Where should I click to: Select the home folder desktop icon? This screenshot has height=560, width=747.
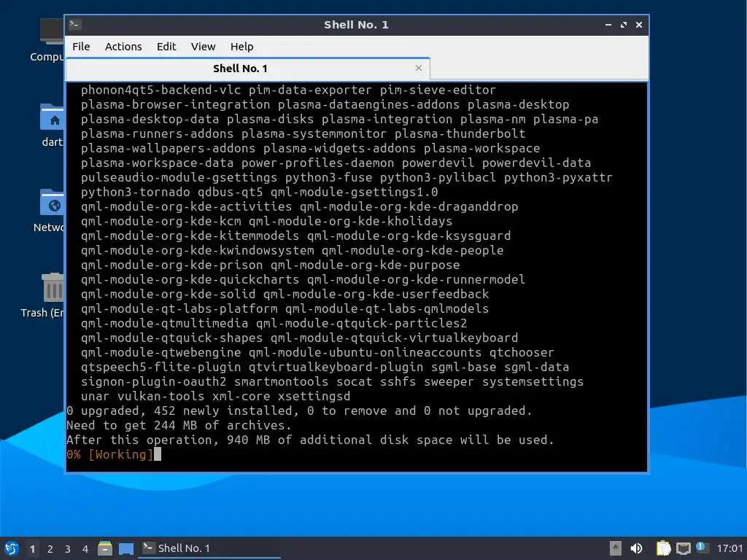coord(52,125)
